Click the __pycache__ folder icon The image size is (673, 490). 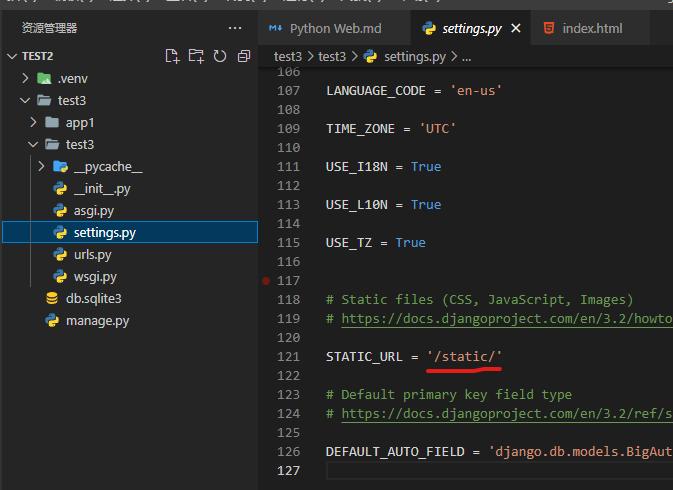tap(60, 166)
